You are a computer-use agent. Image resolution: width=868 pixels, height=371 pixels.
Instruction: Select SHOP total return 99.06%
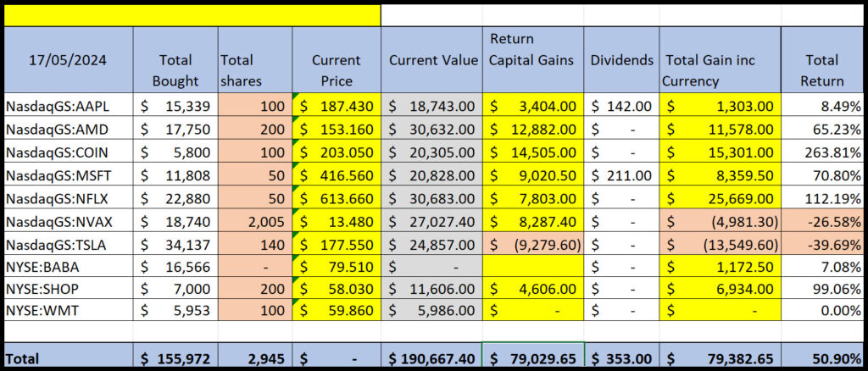coord(822,288)
